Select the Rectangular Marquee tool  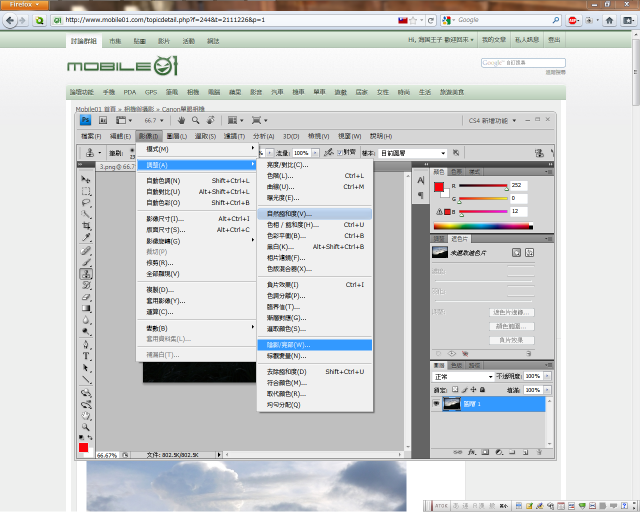click(x=86, y=191)
